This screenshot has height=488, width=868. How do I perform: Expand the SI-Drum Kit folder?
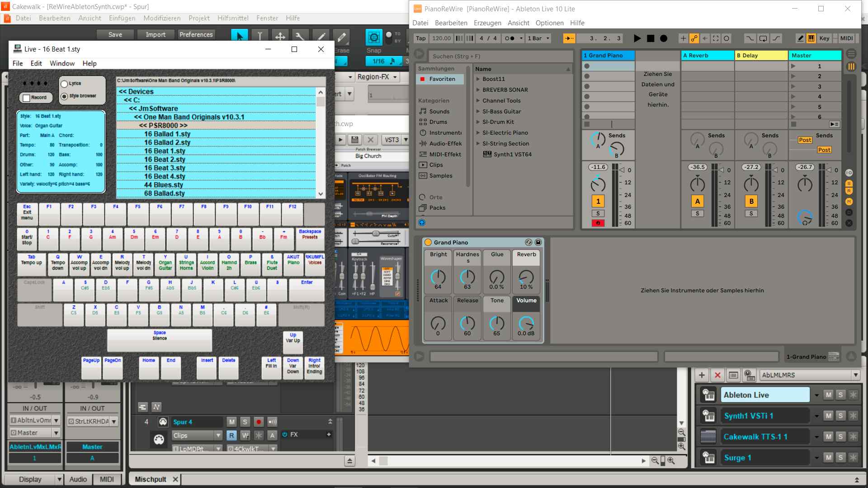tap(478, 122)
